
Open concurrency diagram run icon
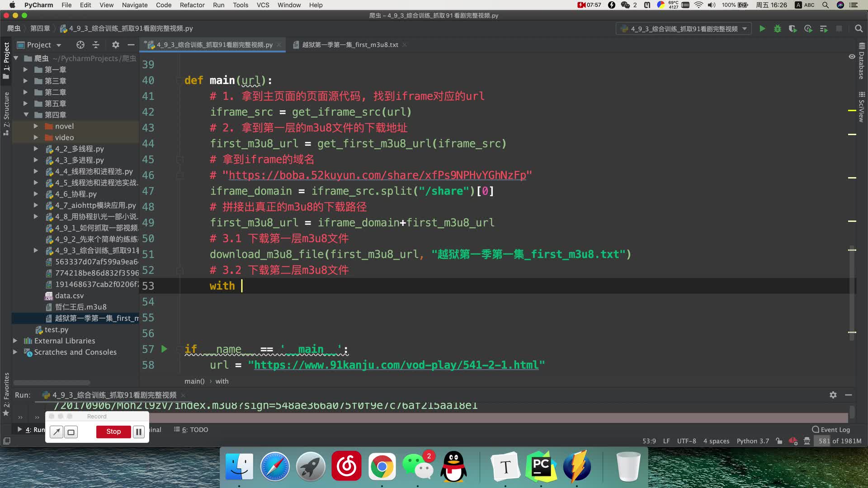(824, 29)
